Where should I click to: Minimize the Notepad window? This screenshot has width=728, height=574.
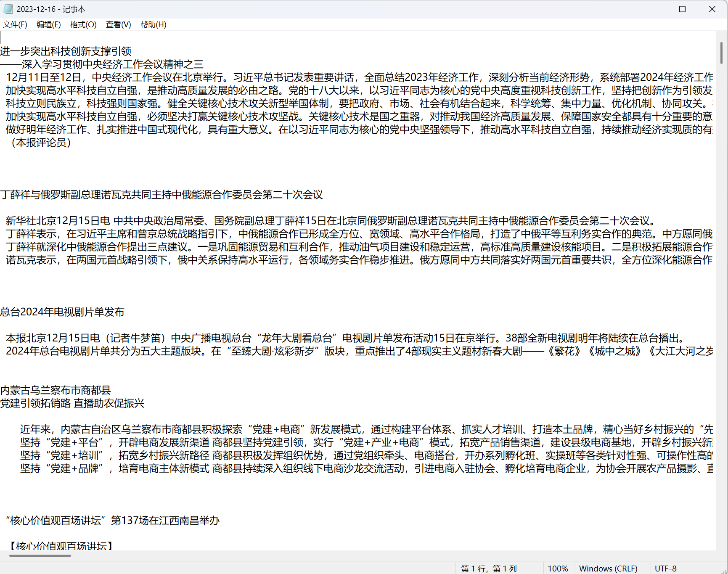pos(653,9)
